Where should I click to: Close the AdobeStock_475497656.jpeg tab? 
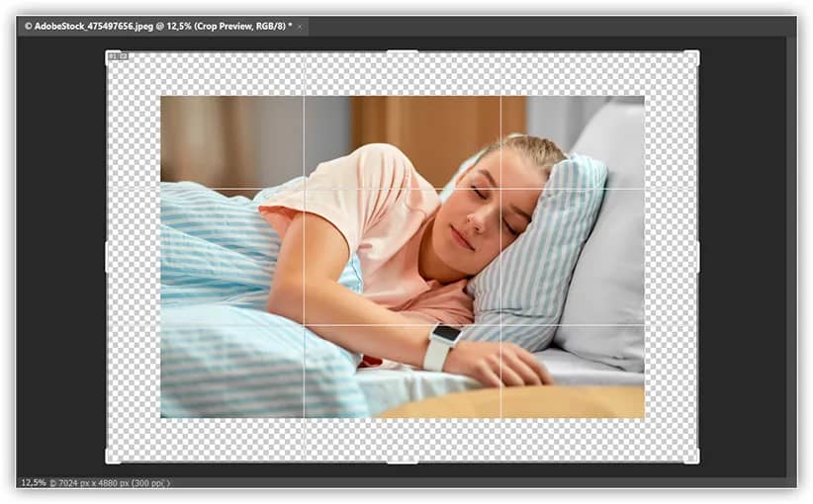point(301,26)
